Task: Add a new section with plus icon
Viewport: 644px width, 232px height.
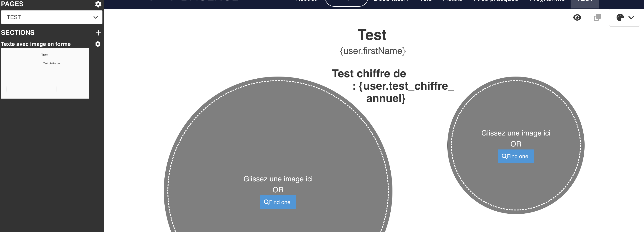Action: click(x=98, y=33)
